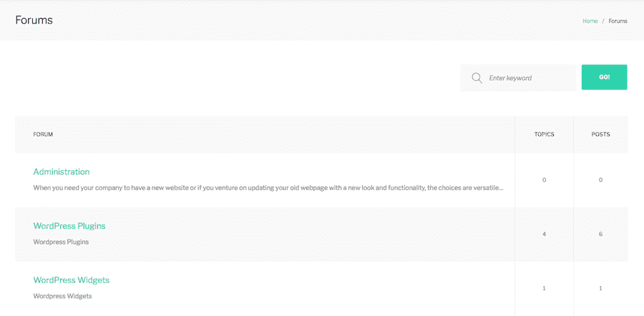Select the topics count for Administration

coord(544,180)
